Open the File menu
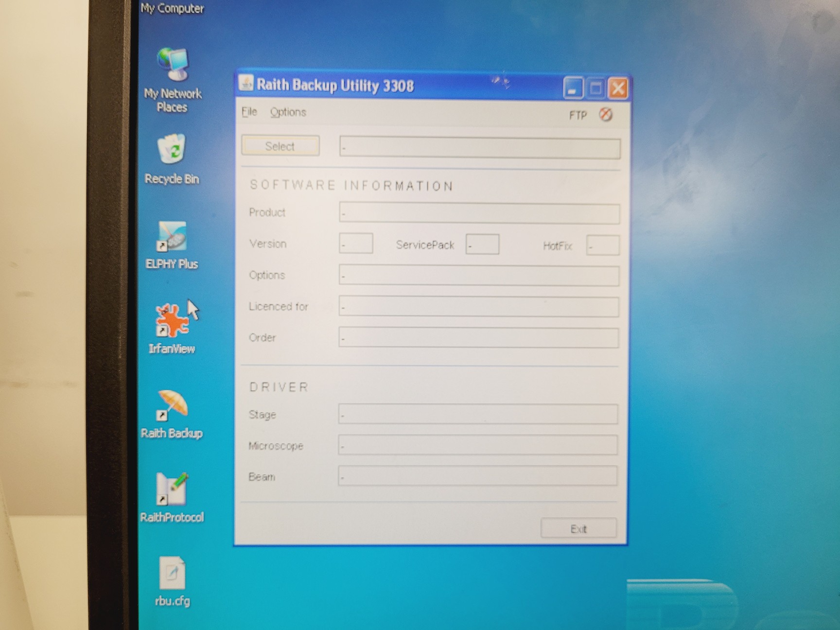Image resolution: width=840 pixels, height=630 pixels. 249,111
